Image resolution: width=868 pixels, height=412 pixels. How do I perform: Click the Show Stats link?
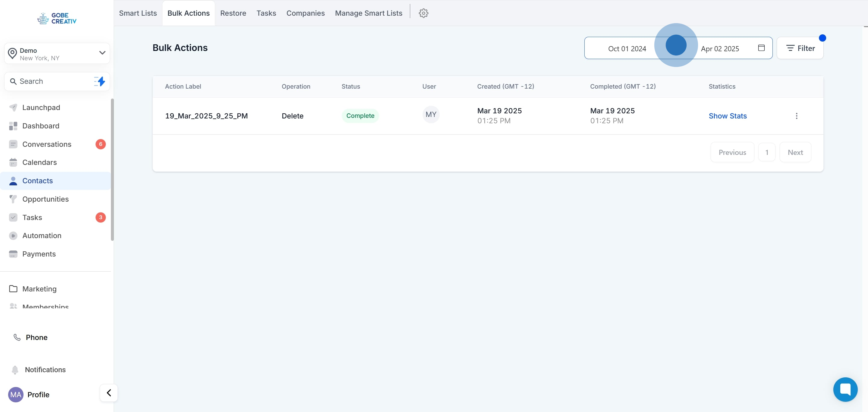(728, 116)
